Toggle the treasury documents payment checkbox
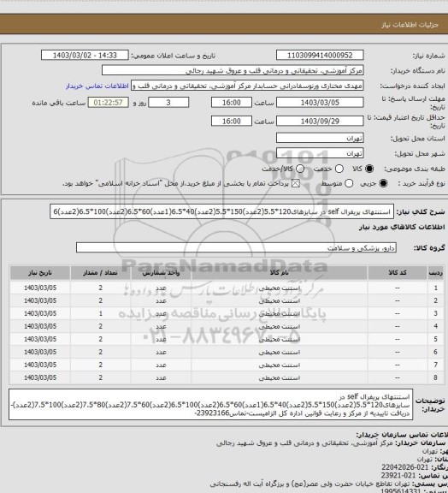 (x=296, y=183)
